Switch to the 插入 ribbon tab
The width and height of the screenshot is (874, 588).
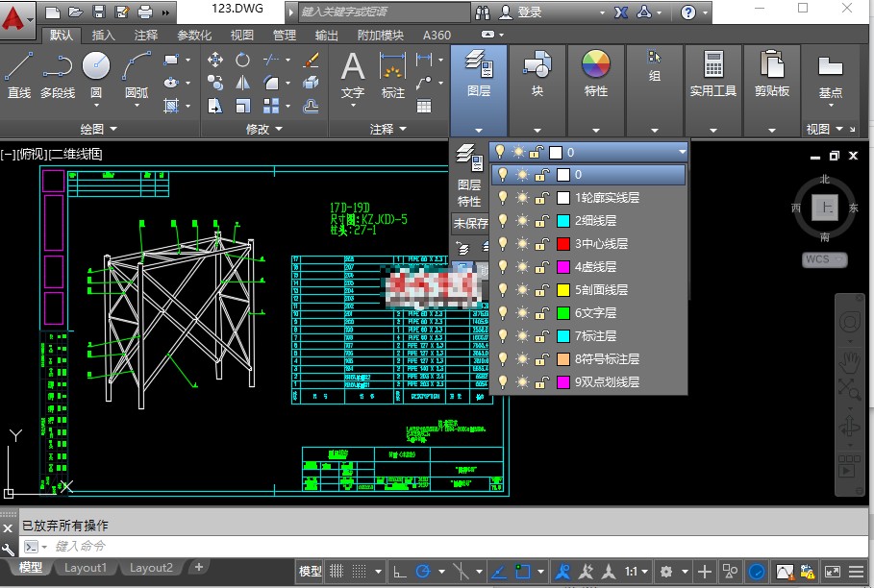(x=102, y=35)
